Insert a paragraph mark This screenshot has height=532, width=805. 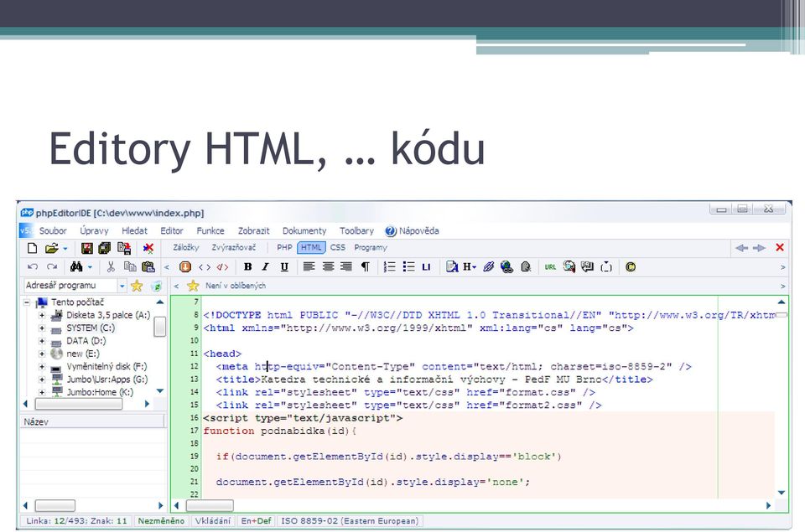pos(365,266)
